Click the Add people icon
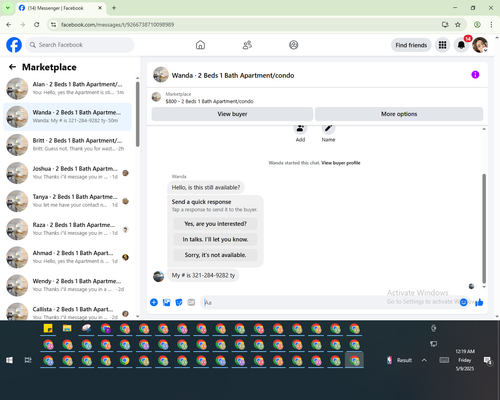Screen dimensions: 500x400 click(300, 128)
